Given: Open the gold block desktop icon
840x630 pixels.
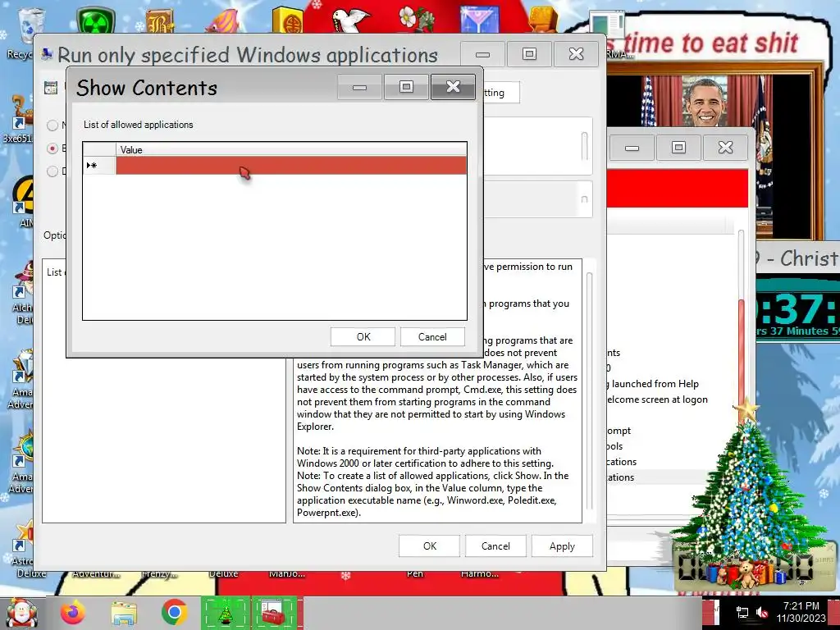Looking at the screenshot, I should (543, 21).
